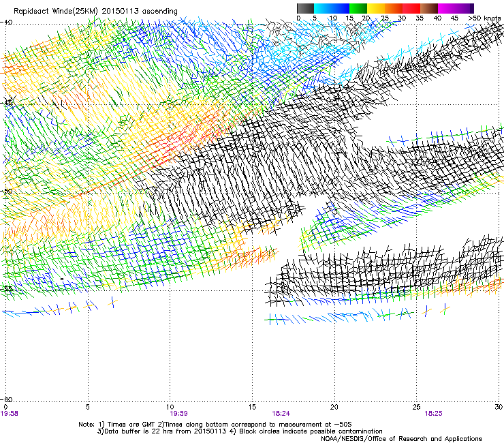Click the -60 latitude axis label

click(6, 399)
